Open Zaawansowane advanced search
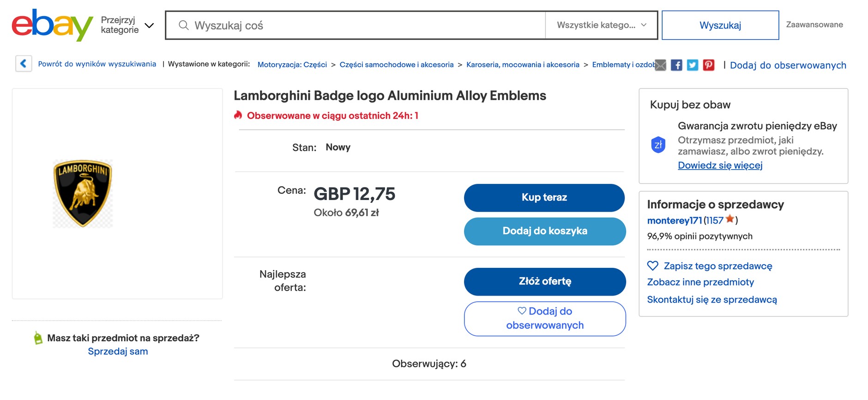868x400 pixels. pyautogui.click(x=814, y=25)
